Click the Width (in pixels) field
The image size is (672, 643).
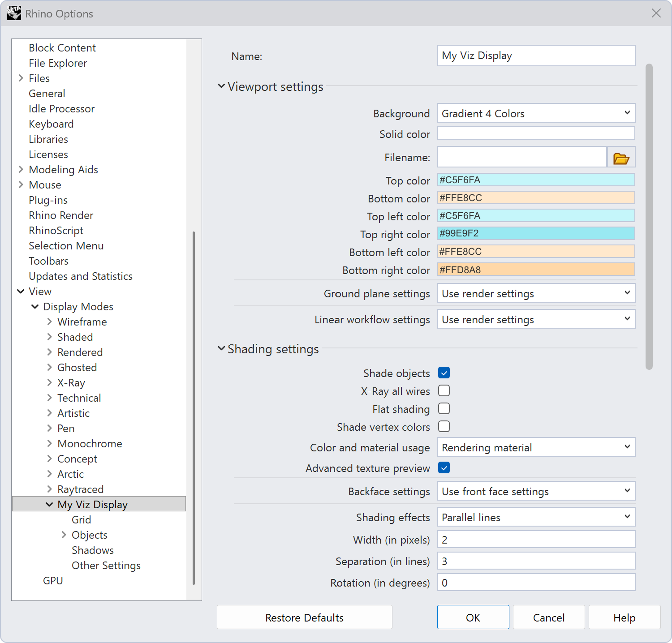click(536, 539)
